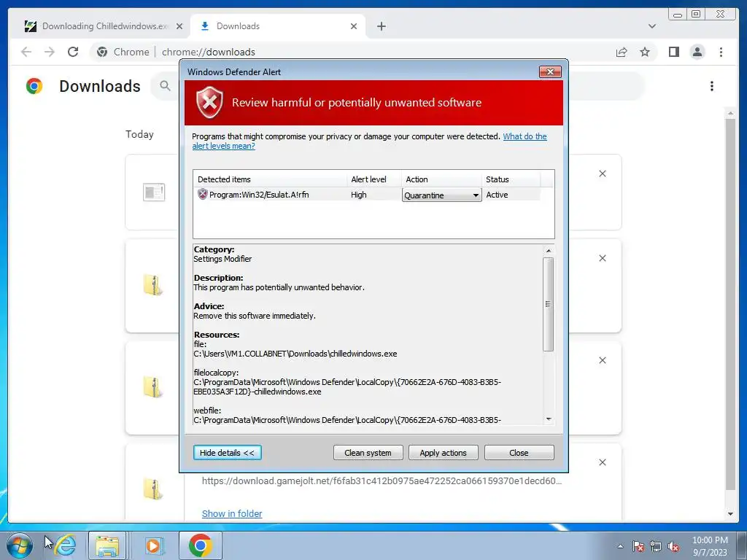The image size is (747, 560).
Task: Remove second download entry from list
Action: coord(602,258)
